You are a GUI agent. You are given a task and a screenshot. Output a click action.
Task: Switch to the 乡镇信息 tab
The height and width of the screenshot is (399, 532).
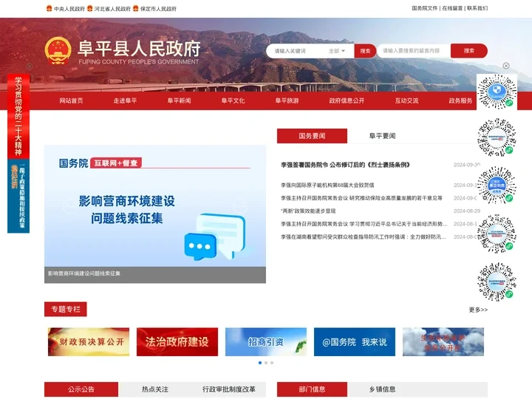click(382, 389)
